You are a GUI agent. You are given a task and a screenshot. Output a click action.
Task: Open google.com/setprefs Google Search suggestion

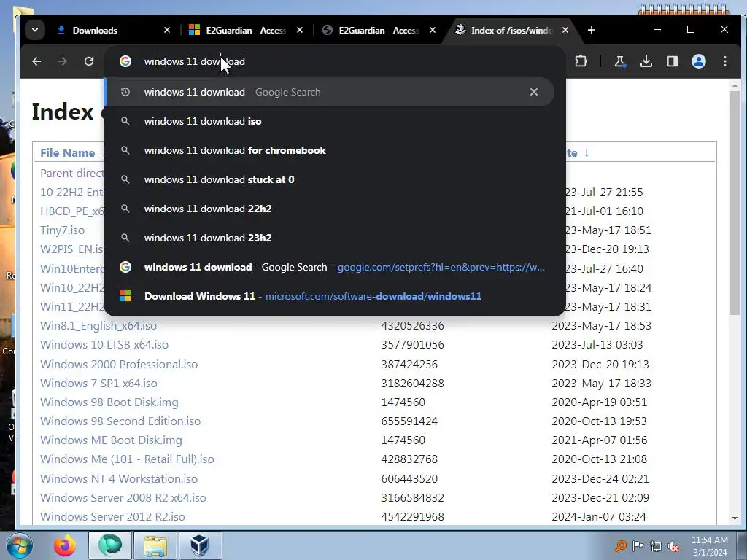click(x=330, y=267)
